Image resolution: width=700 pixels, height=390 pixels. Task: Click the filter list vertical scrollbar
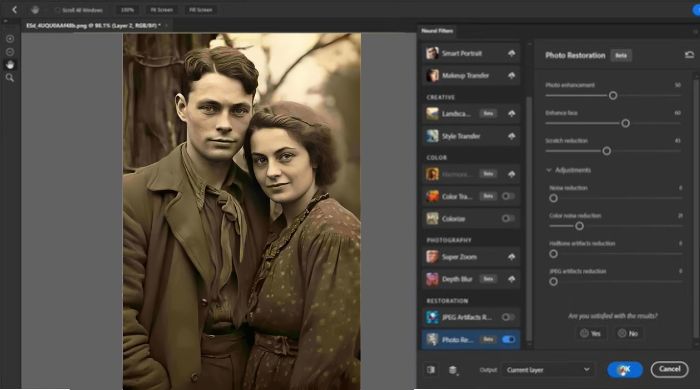[x=529, y=219]
